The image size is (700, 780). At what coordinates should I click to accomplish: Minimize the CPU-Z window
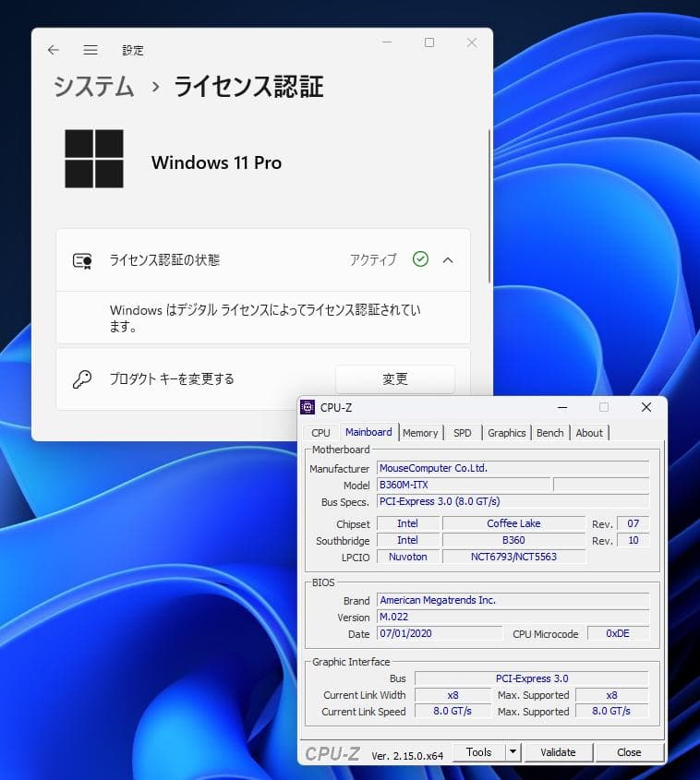point(562,407)
